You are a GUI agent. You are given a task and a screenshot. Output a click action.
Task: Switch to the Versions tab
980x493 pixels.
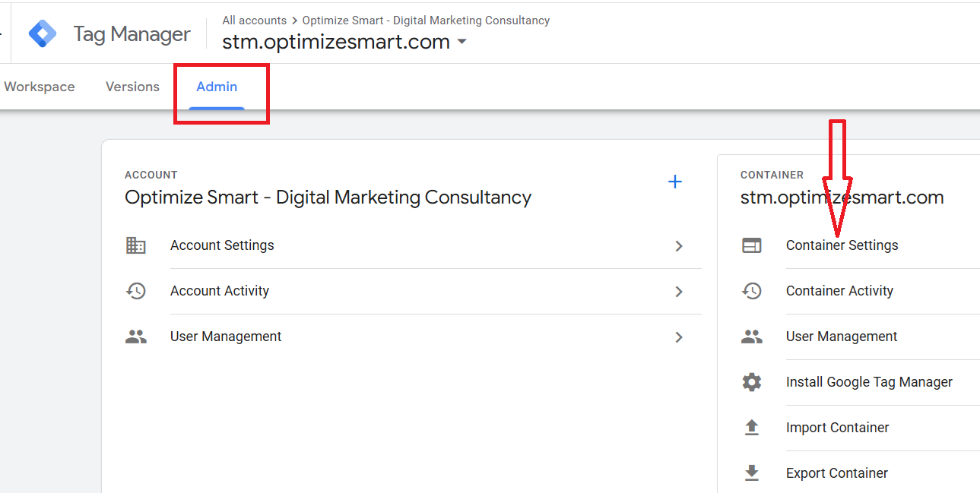(x=132, y=87)
